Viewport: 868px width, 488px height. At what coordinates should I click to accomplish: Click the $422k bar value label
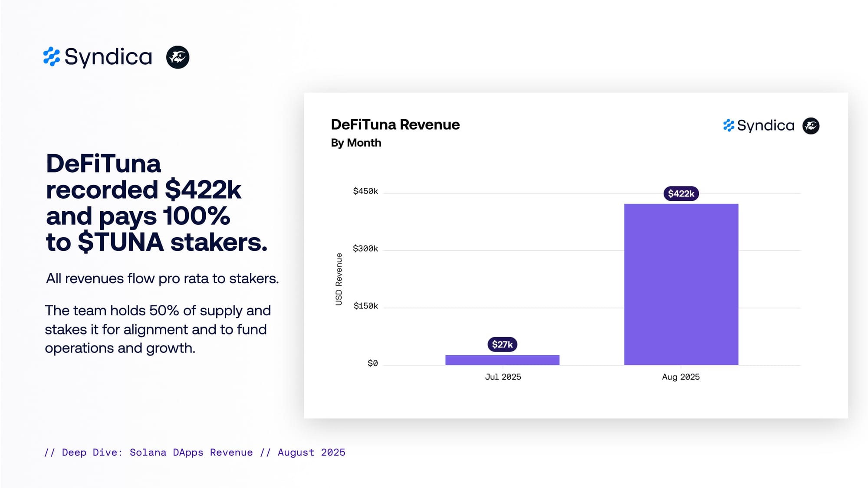(x=681, y=193)
